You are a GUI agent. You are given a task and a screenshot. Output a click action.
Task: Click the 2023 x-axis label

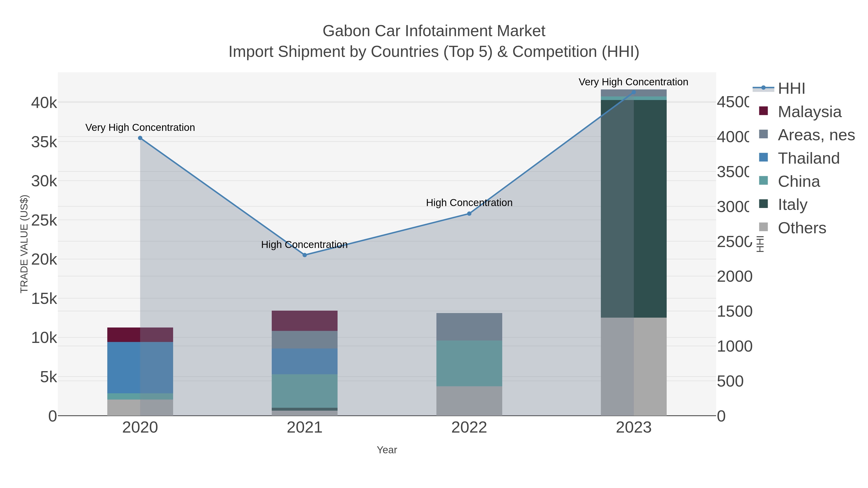[x=633, y=428]
